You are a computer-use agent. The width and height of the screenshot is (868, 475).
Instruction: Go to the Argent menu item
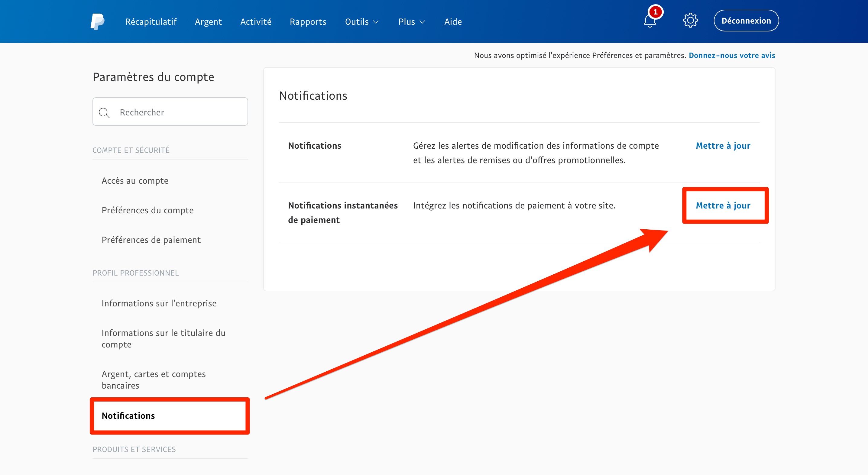click(208, 22)
